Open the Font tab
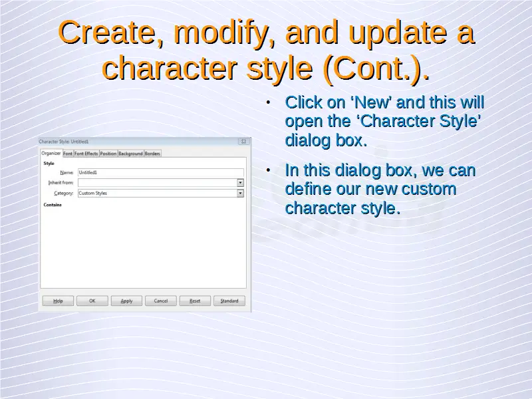This screenshot has width=532, height=399. tap(68, 154)
